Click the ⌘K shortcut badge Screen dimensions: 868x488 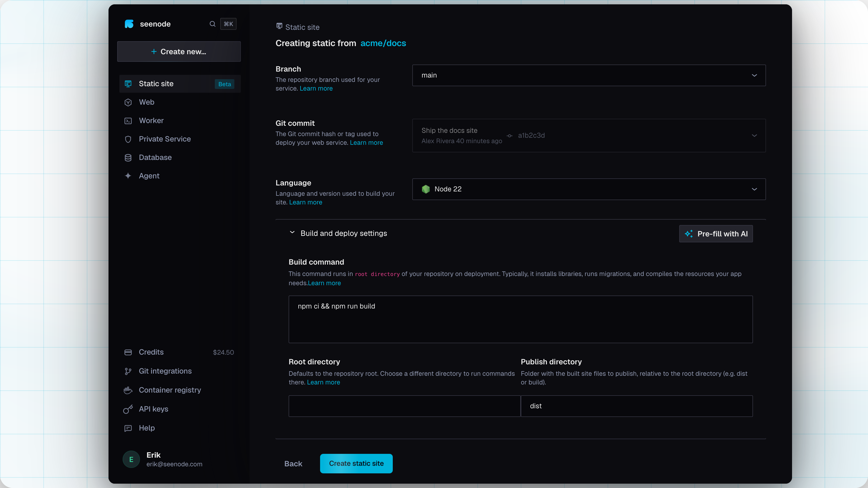pos(228,24)
